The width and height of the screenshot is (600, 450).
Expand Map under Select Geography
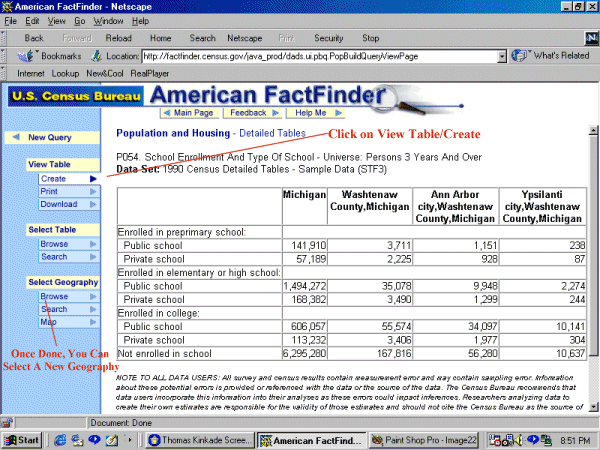coord(47,322)
